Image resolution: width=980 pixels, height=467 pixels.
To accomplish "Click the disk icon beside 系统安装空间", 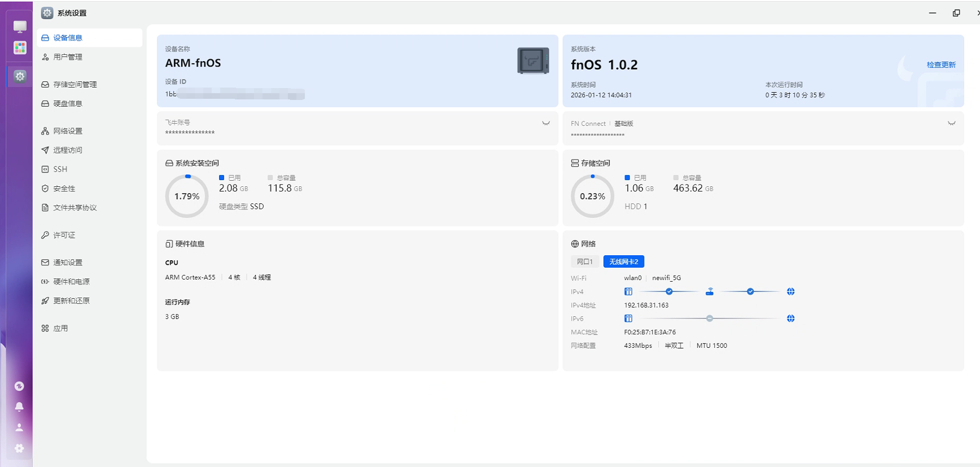I will [169, 163].
